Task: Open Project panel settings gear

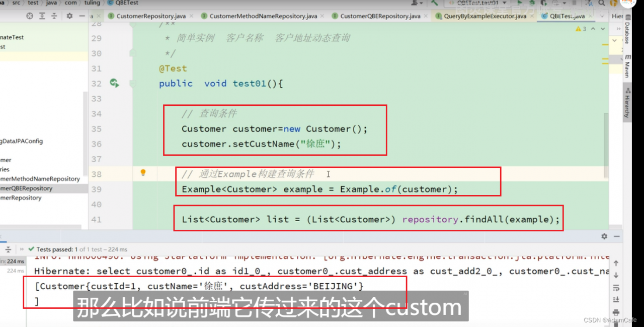Action: (69, 16)
